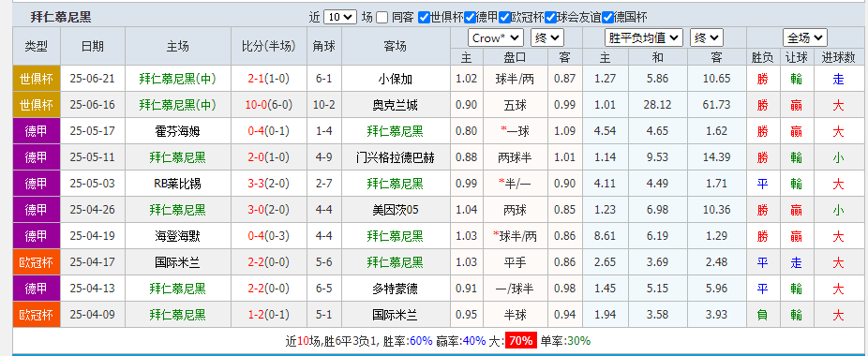Screen dimensions: 868x356
Task: Uncheck the 欧冠杯 filter checkbox
Action: (x=504, y=17)
